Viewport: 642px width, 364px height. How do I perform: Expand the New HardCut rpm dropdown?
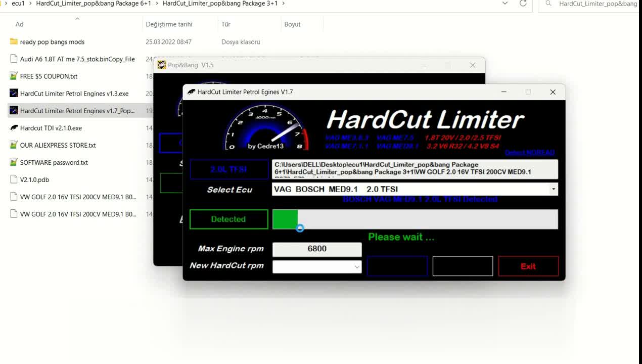356,266
